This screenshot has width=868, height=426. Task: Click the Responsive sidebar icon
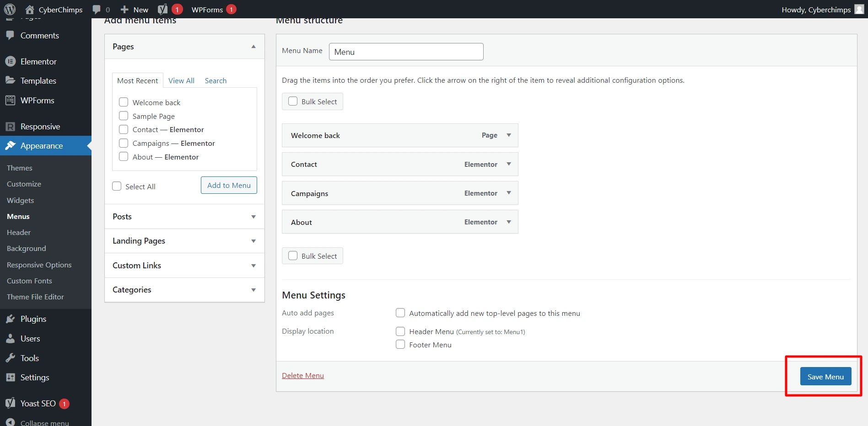click(10, 127)
